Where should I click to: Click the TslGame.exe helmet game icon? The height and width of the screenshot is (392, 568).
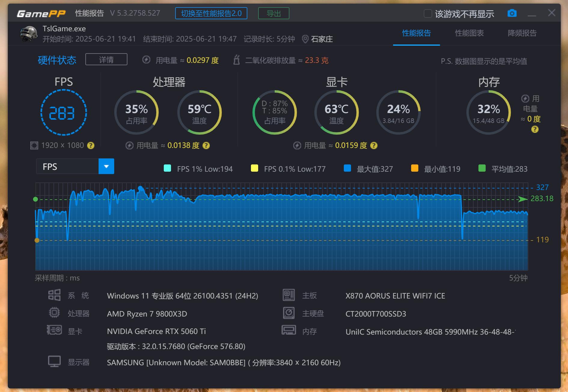[29, 34]
